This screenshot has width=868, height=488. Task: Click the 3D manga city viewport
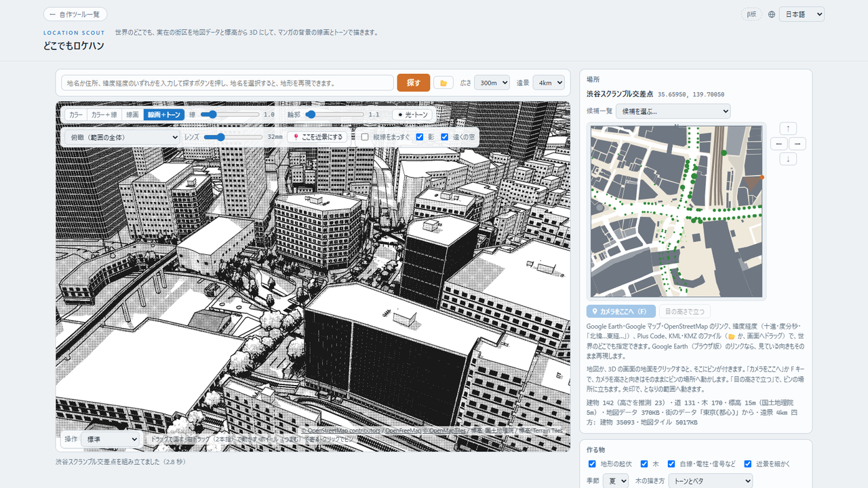(x=313, y=277)
